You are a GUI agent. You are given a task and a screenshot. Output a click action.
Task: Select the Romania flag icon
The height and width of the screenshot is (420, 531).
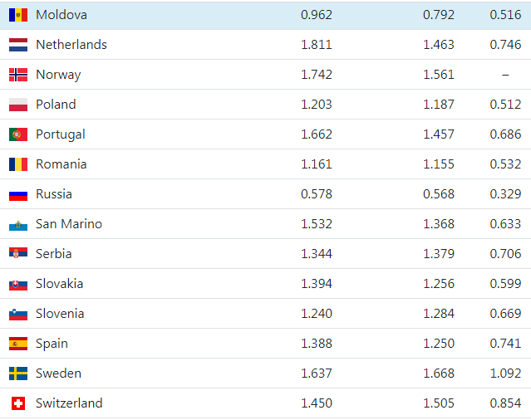point(18,164)
